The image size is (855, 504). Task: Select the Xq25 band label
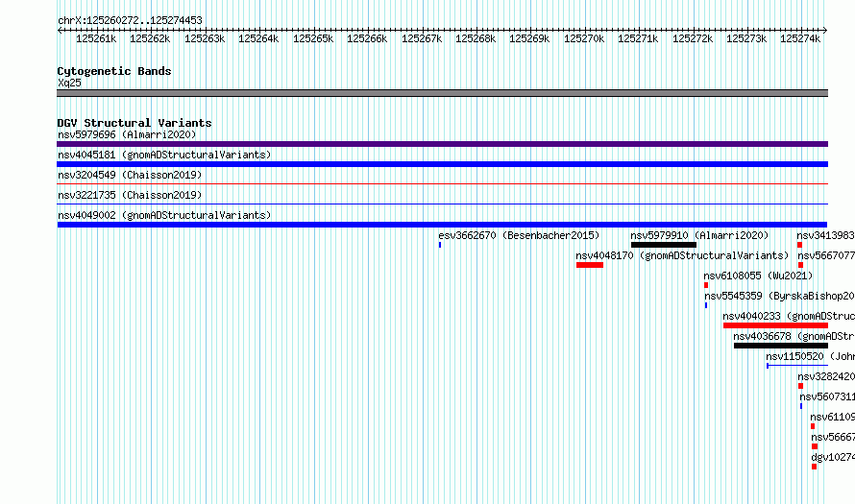69,83
